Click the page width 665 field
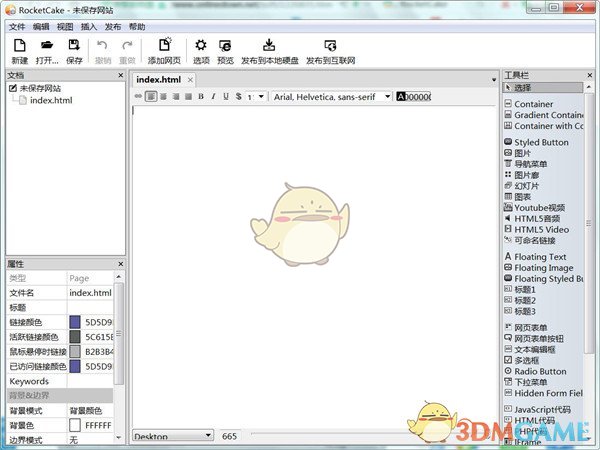Viewport: 600px width, 450px height. click(x=229, y=436)
